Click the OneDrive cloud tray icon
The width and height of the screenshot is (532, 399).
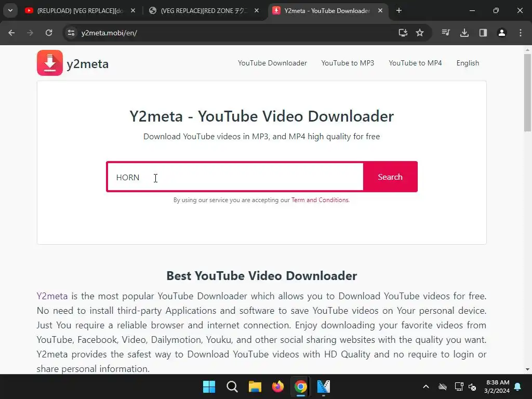click(443, 387)
